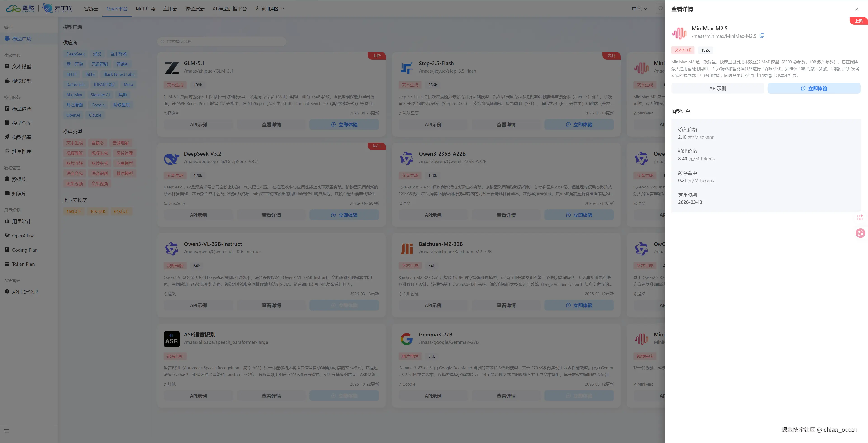Image resolution: width=868 pixels, height=443 pixels.
Task: Click the 模型微调 sidebar icon
Action: (7, 109)
